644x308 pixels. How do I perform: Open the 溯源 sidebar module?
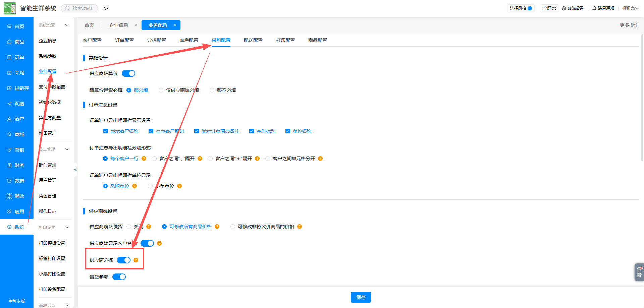coord(16,196)
